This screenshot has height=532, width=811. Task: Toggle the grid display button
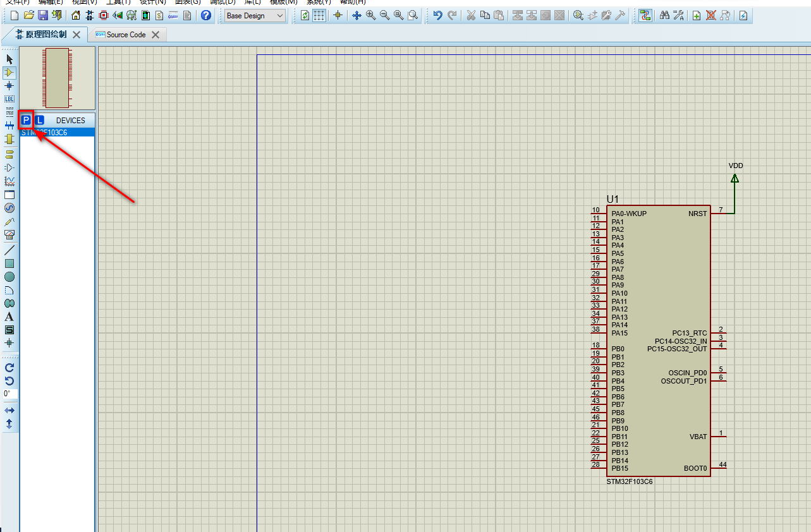coord(320,15)
